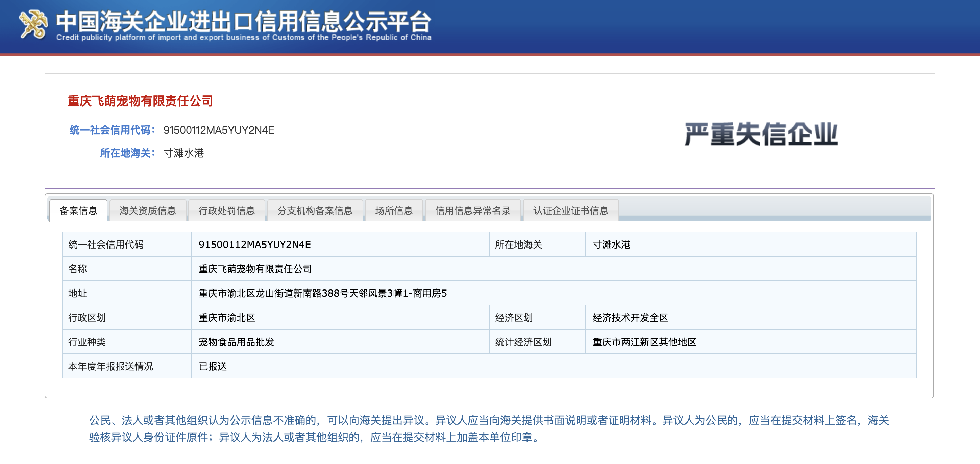The width and height of the screenshot is (980, 464).
Task: Click the 本年度年报报送情况 row label
Action: [127, 366]
